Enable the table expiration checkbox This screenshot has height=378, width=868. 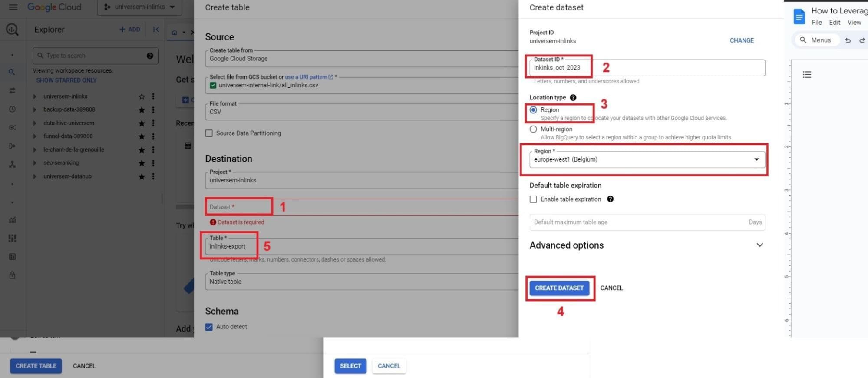[x=533, y=199]
